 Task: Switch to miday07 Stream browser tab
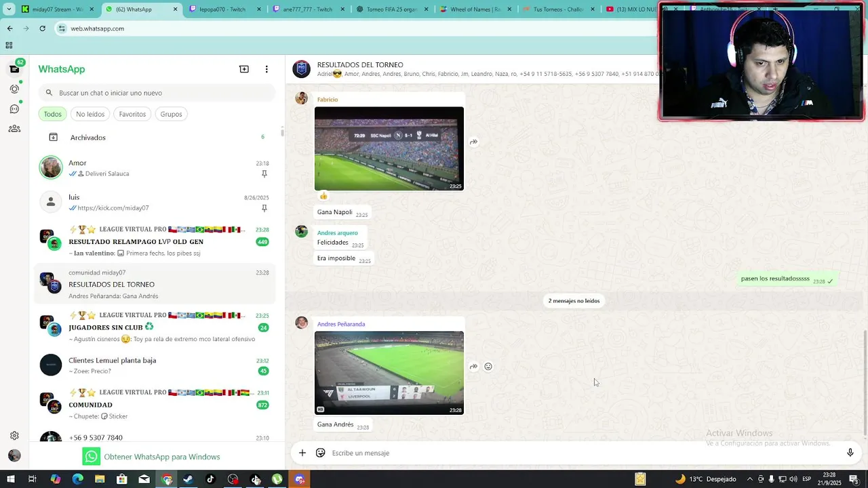[x=58, y=9]
